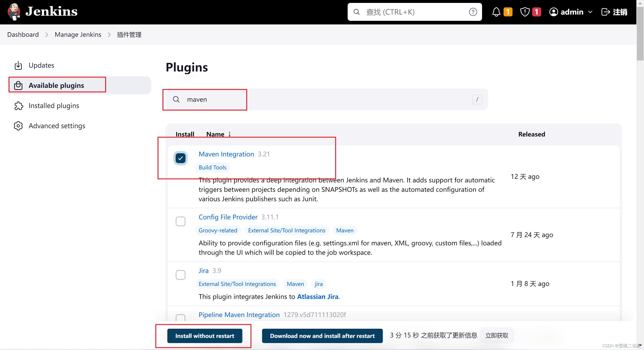The width and height of the screenshot is (644, 350).
Task: Check the Pipeline Maven Integration checkbox
Action: point(180,317)
